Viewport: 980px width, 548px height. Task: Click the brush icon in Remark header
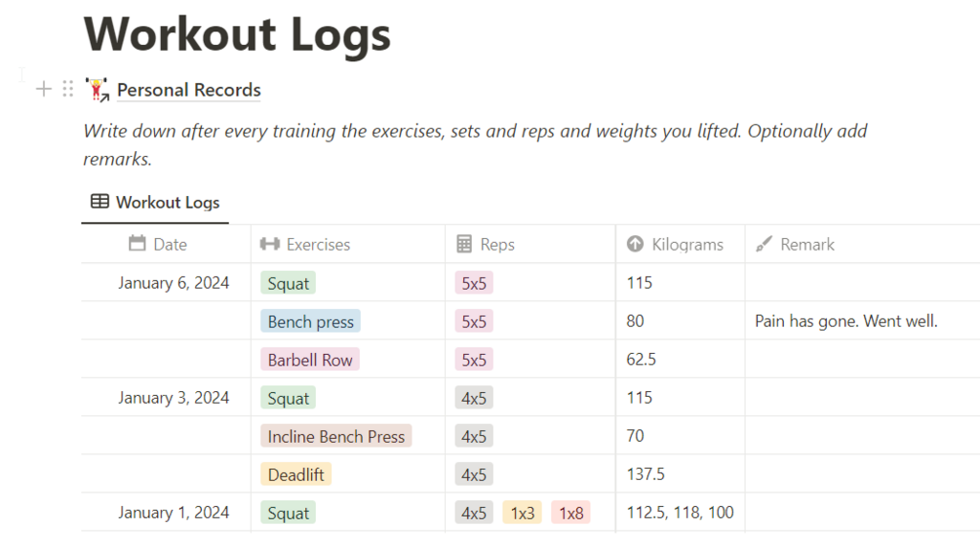[764, 244]
